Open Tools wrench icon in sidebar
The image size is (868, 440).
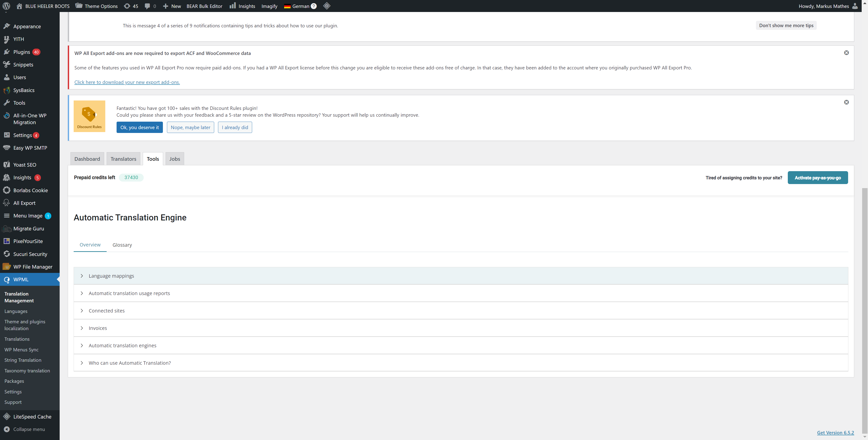pyautogui.click(x=7, y=103)
